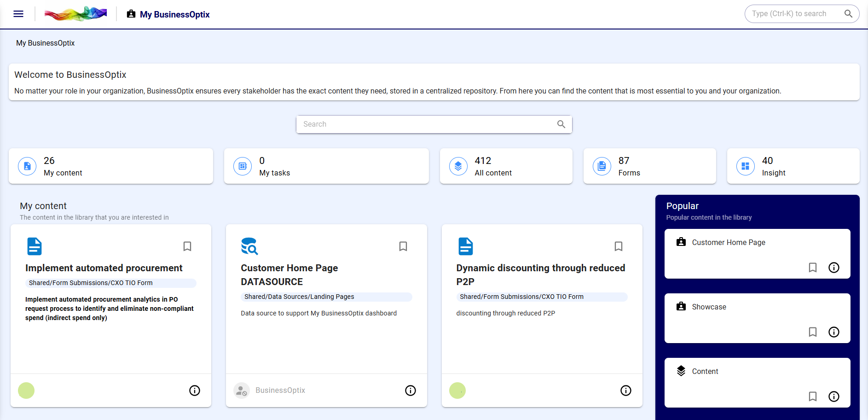
Task: Show info for Dynamic discounting card
Action: pyautogui.click(x=625, y=391)
